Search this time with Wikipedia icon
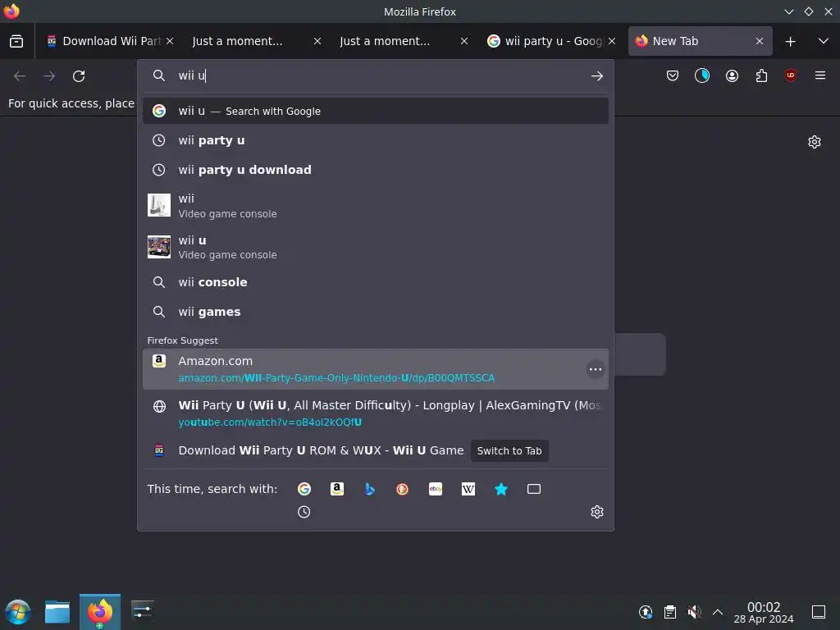 pos(468,489)
